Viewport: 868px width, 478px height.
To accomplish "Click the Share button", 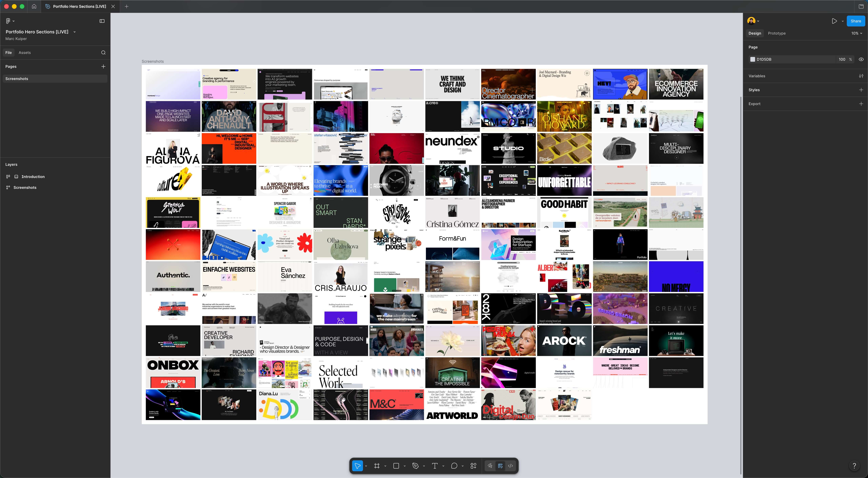I will [x=855, y=21].
